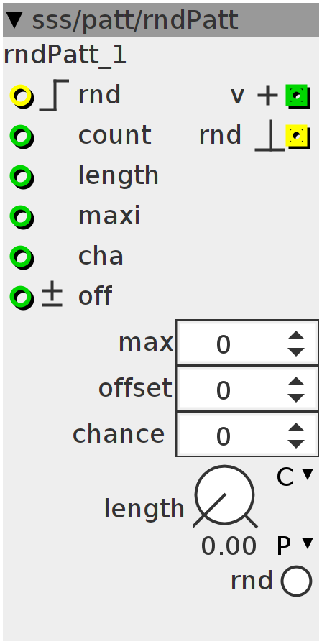This screenshot has width=322, height=644.
Task: Open the C dropdown arrow
Action: [x=308, y=474]
